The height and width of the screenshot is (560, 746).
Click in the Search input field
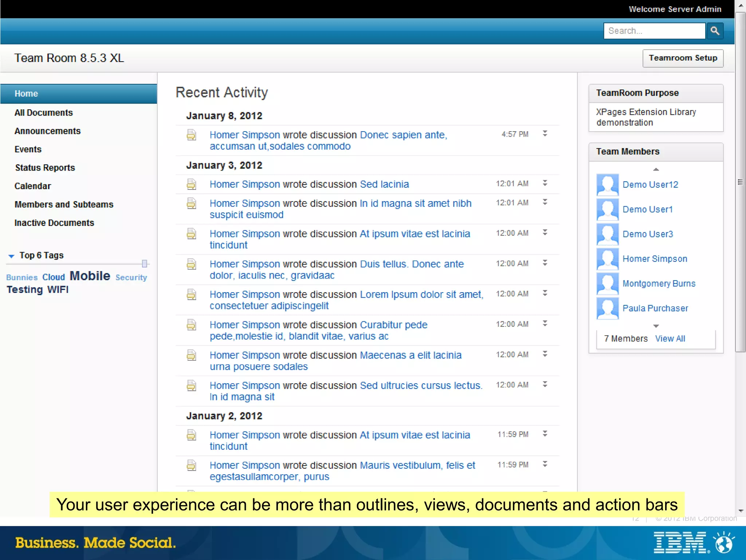click(654, 31)
